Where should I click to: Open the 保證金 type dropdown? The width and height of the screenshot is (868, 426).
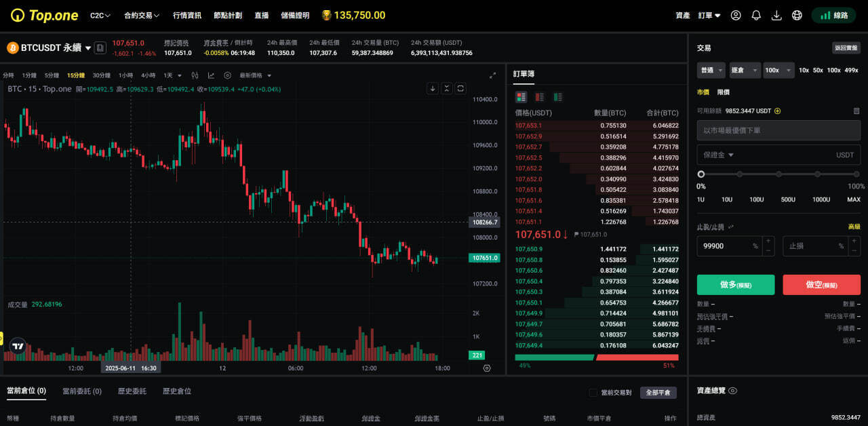(x=718, y=155)
